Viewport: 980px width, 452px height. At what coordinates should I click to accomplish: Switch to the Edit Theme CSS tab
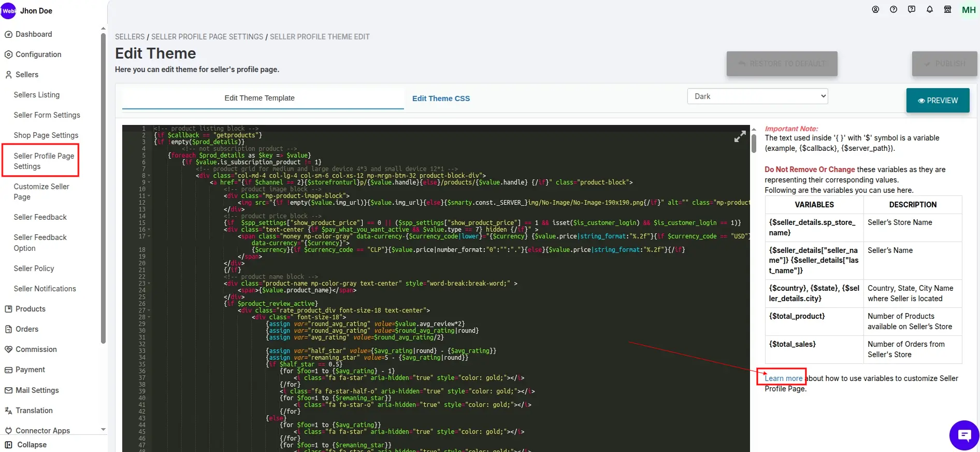441,98
